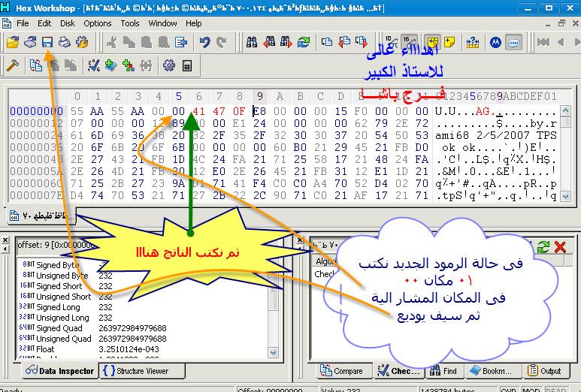
Task: Click Find Next binoculars icon
Action: pyautogui.click(x=286, y=42)
